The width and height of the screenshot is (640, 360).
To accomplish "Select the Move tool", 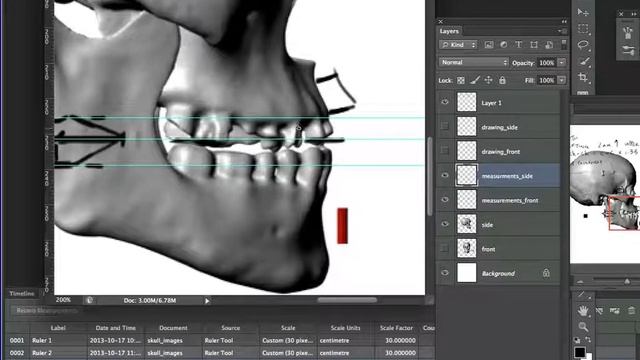I will tap(583, 13).
